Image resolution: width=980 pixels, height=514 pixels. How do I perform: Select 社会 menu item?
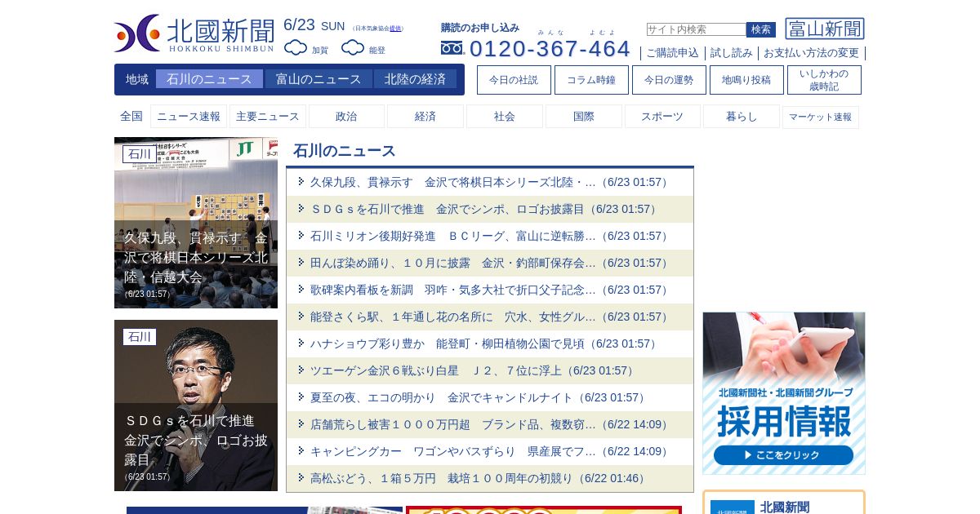coord(505,117)
